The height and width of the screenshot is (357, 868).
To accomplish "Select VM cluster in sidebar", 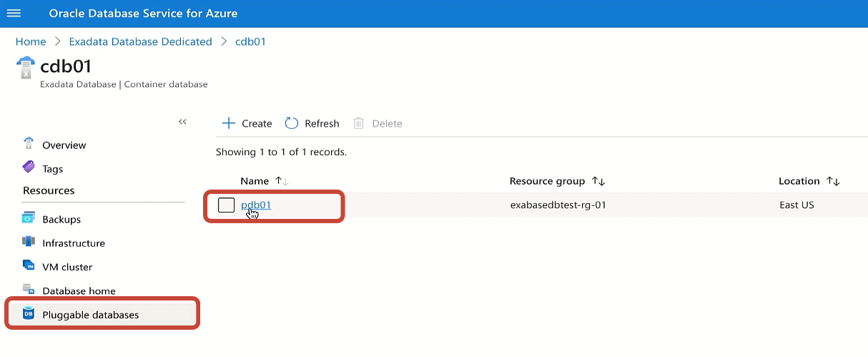I will pos(66,267).
